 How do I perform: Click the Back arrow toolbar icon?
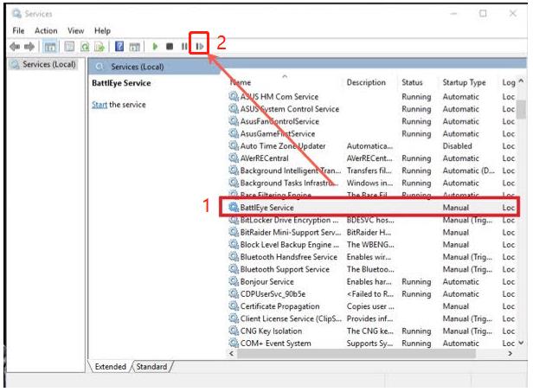[15, 46]
